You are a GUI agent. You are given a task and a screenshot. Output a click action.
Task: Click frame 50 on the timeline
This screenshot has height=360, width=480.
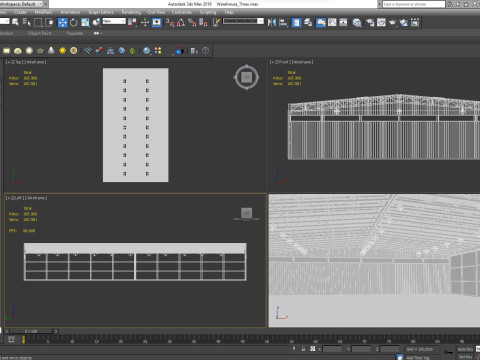pos(267,341)
